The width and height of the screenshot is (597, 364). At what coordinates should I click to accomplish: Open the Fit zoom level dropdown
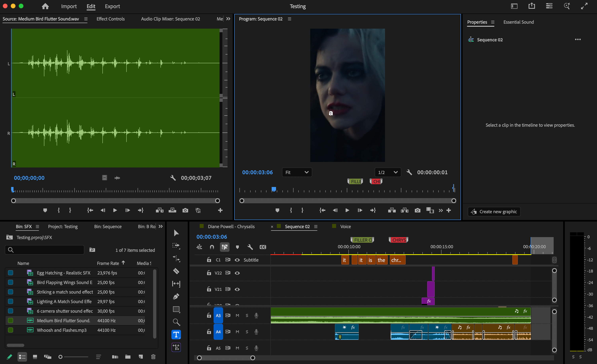coord(297,172)
